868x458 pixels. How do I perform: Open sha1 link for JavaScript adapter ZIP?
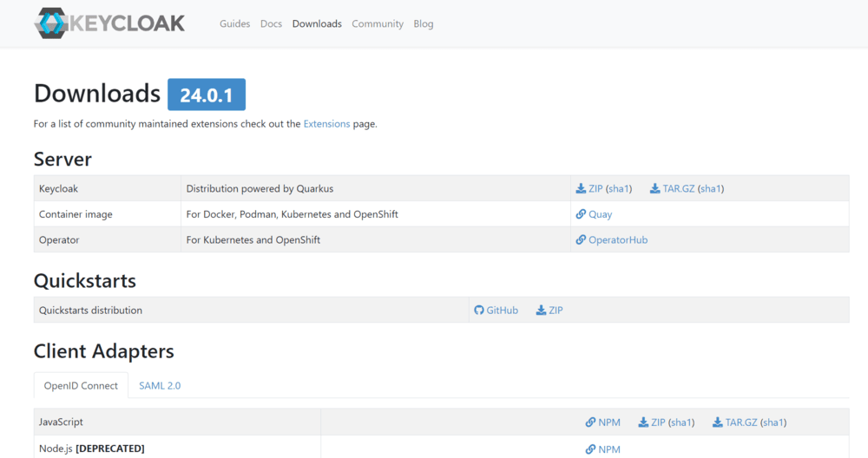click(681, 422)
